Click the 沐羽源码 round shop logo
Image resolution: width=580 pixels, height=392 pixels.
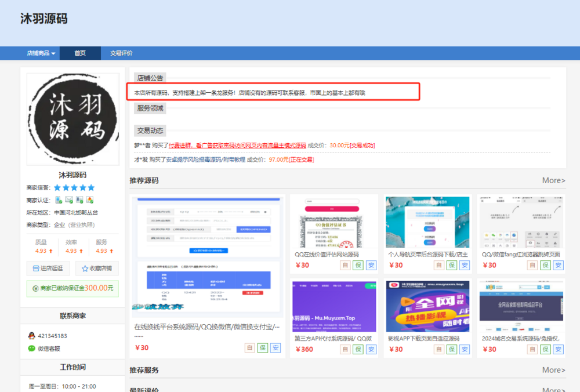tap(72, 119)
